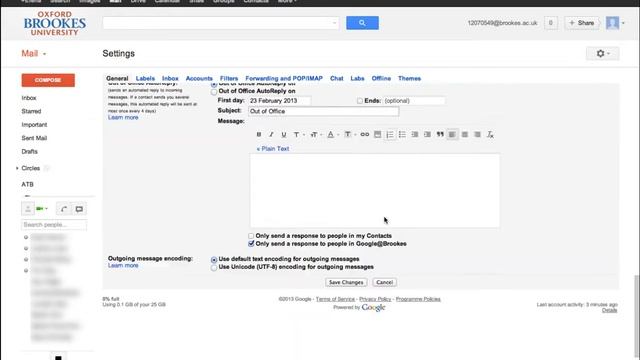This screenshot has height=360, width=640.
Task: Select Unicode (UTF-8) encoding for outgoing messages
Action: [x=214, y=268]
